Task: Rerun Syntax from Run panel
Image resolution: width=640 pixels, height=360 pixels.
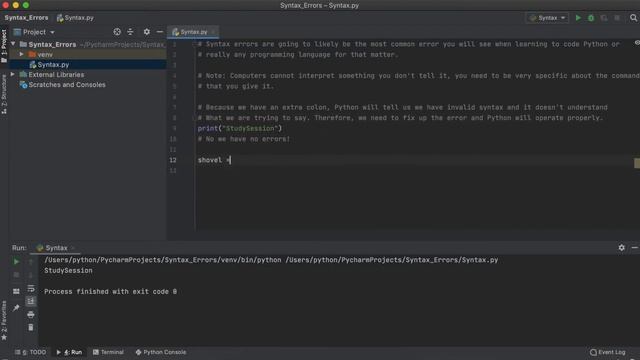Action: click(16, 262)
